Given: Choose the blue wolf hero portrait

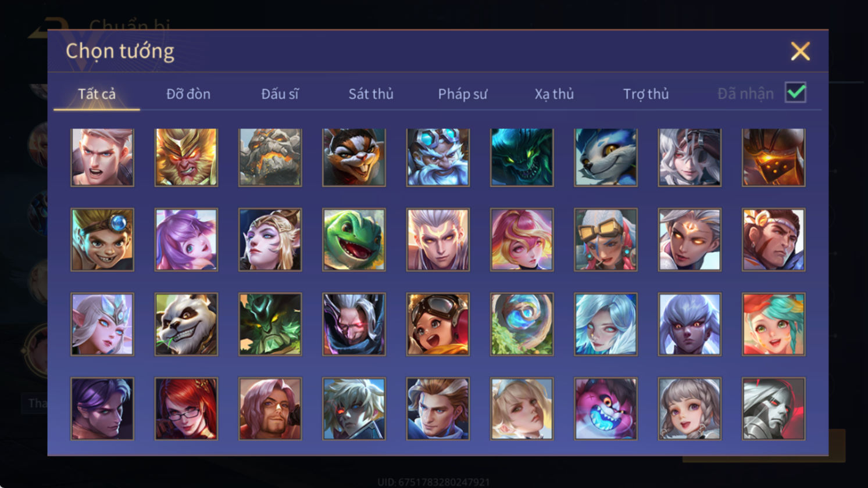Looking at the screenshot, I should (605, 157).
